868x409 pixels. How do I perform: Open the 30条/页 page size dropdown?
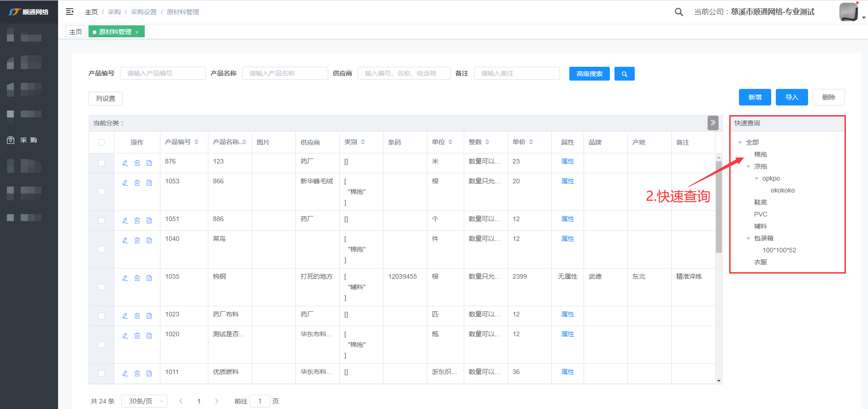tap(144, 401)
